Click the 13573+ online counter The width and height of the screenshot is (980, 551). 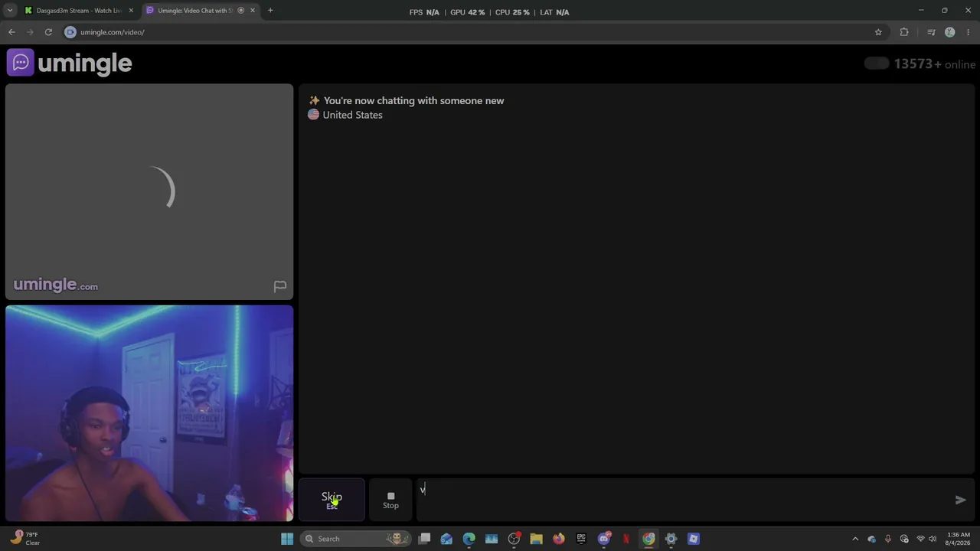(935, 64)
